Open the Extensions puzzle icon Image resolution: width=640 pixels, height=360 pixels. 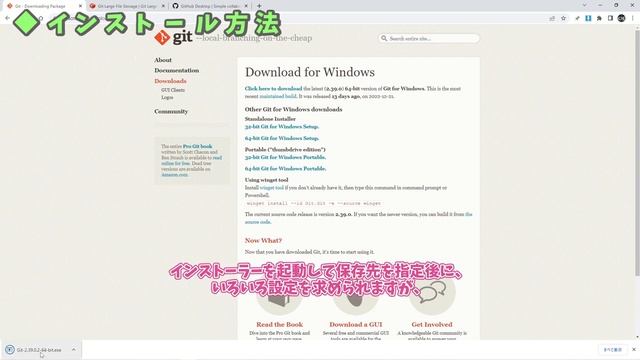[x=599, y=18]
